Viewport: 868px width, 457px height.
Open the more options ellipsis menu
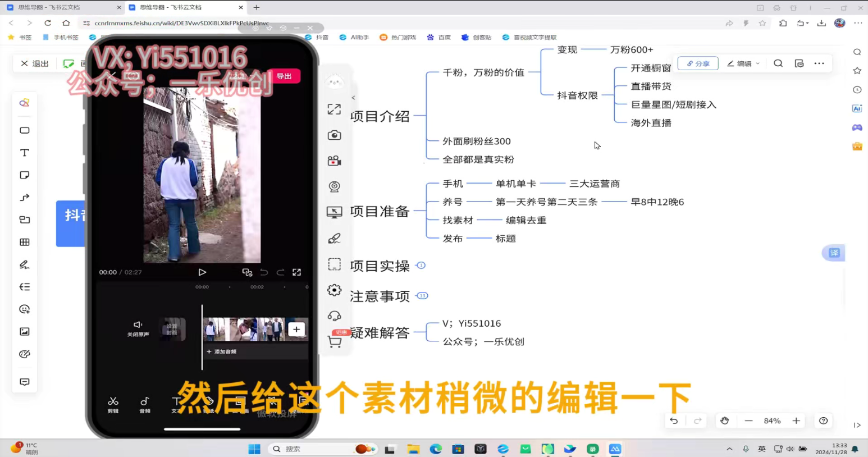pos(819,63)
